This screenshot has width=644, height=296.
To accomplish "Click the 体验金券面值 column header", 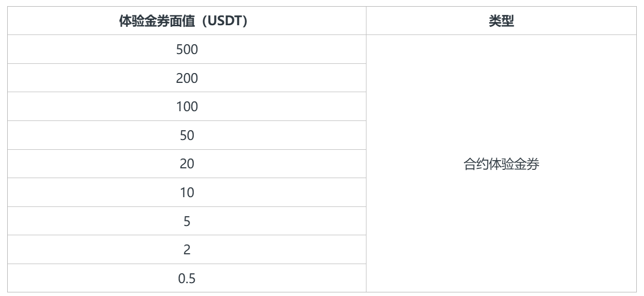I will [x=187, y=21].
